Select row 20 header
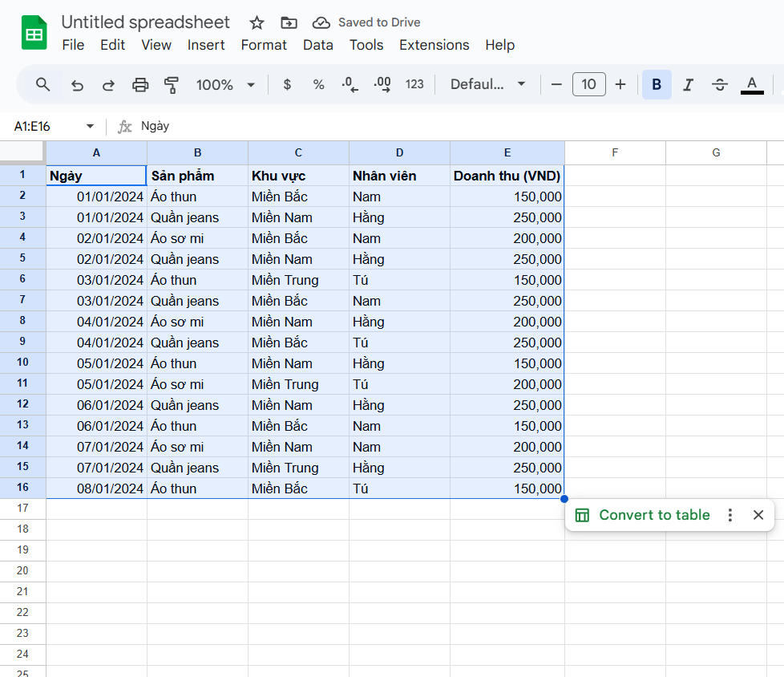The image size is (784, 677). point(22,571)
